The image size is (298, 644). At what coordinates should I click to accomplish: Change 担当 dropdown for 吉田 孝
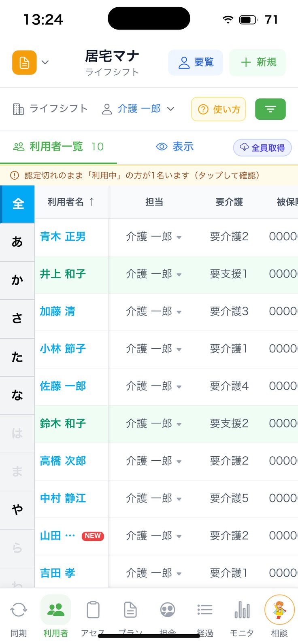click(x=154, y=573)
